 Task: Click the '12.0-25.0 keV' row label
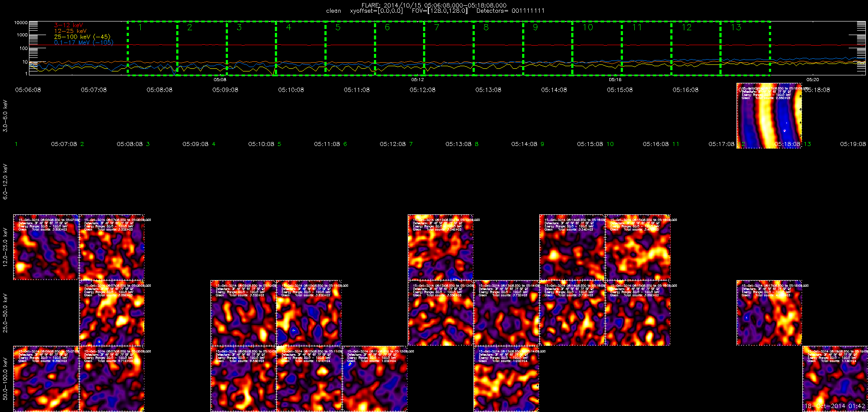5,247
